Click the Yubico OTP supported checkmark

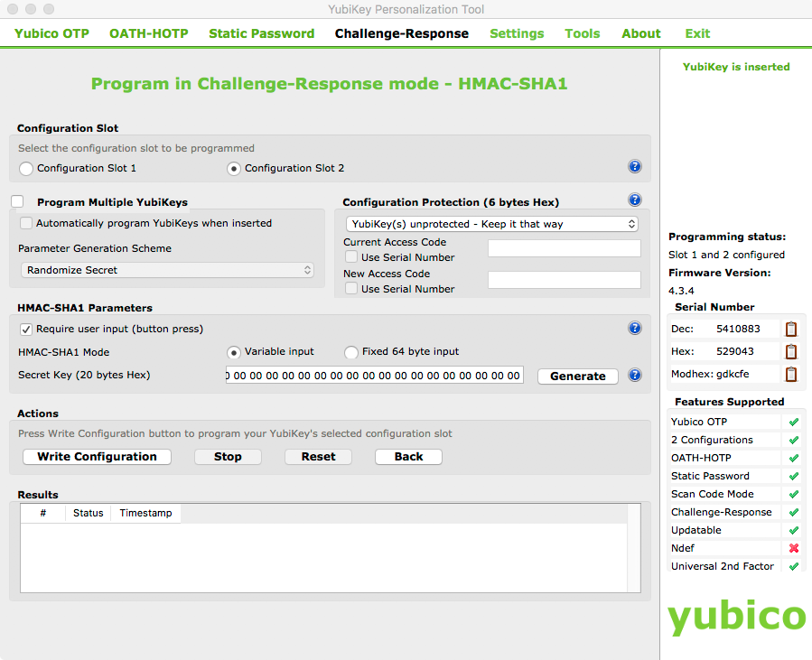click(x=793, y=422)
